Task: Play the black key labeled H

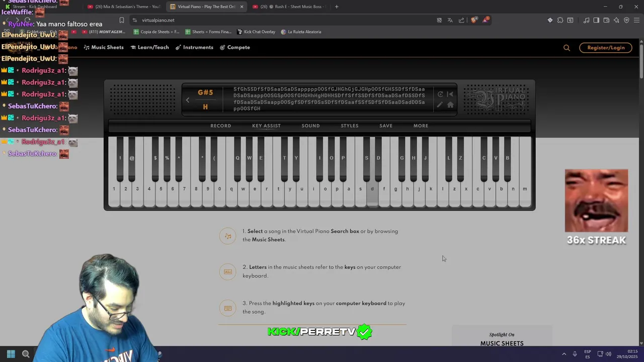Action: 414,158
